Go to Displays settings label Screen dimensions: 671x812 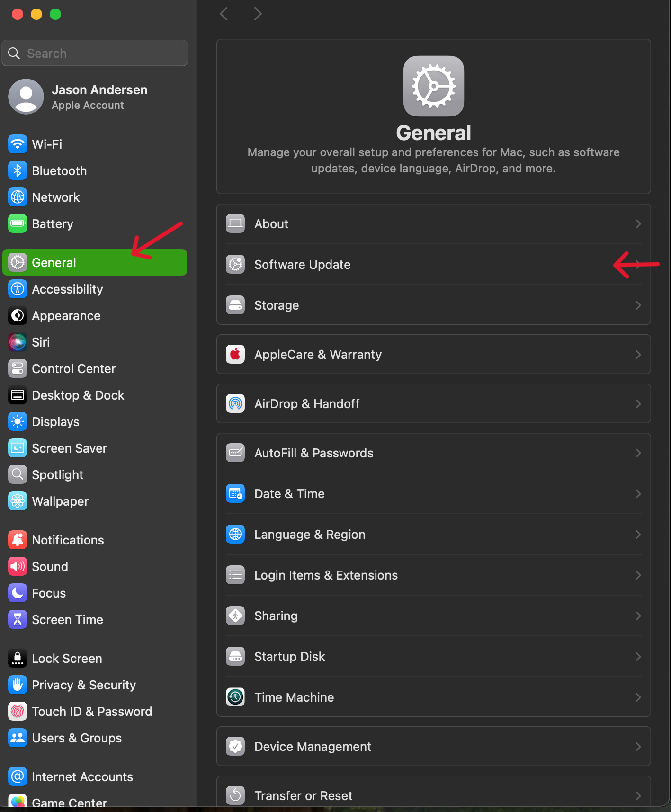pos(55,422)
